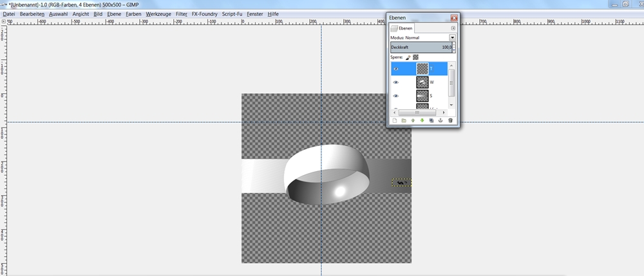Close the Ebenen dialog window

pos(454,17)
